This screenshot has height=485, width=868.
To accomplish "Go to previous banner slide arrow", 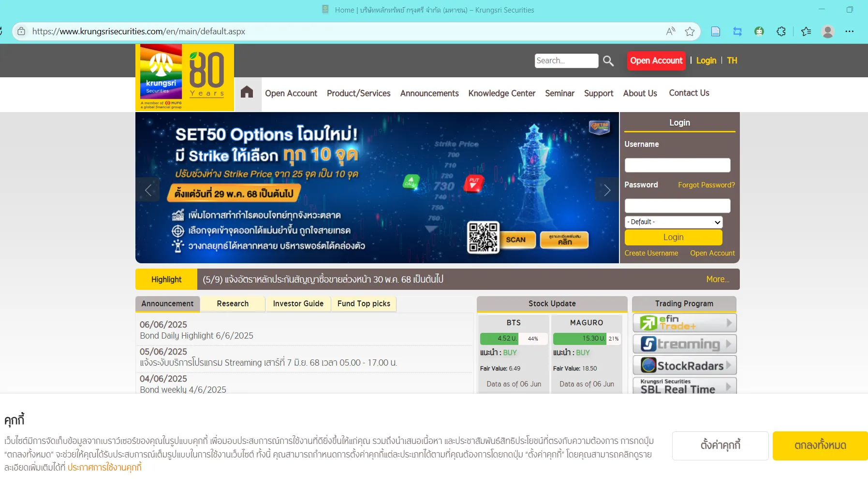I will point(148,190).
